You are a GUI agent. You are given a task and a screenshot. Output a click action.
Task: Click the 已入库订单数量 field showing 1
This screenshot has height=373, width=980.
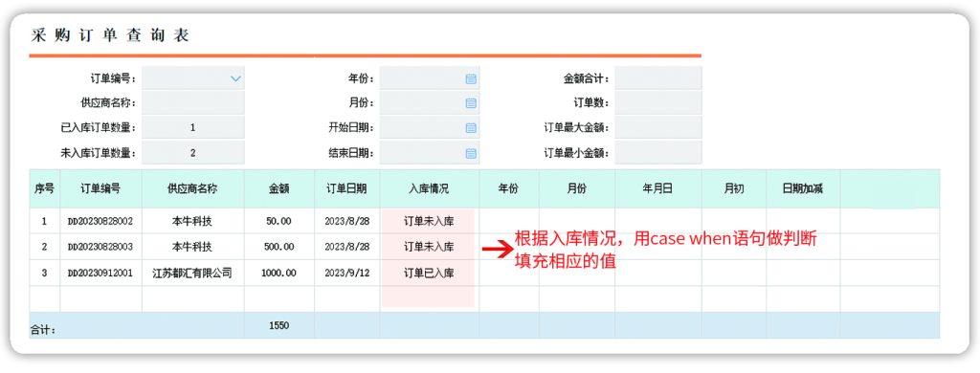193,127
